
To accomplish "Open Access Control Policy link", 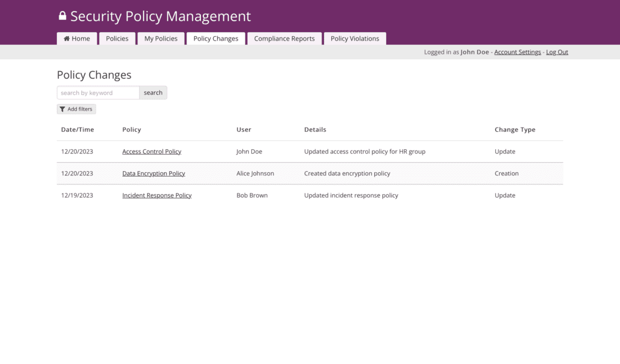I will tap(151, 152).
